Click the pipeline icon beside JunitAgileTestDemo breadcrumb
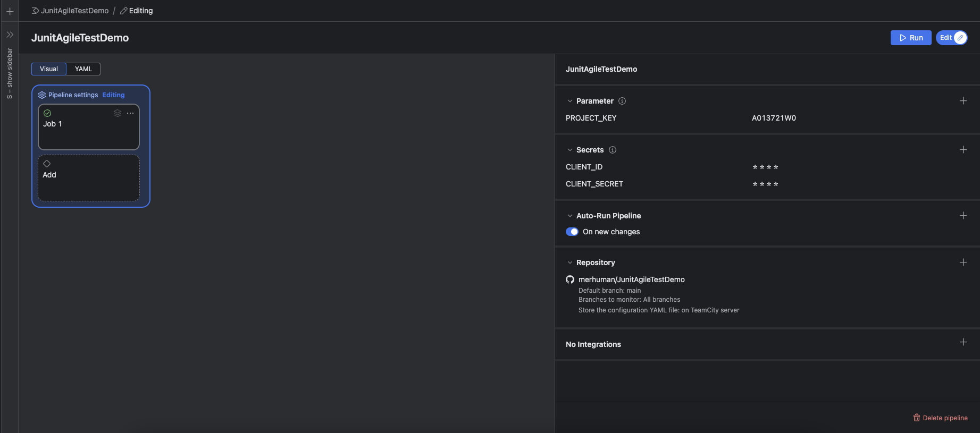The height and width of the screenshot is (433, 980). coord(36,11)
